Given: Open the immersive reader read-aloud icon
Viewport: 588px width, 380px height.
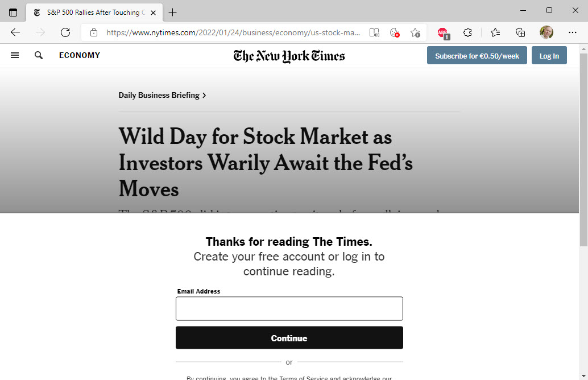Looking at the screenshot, I should click(374, 32).
